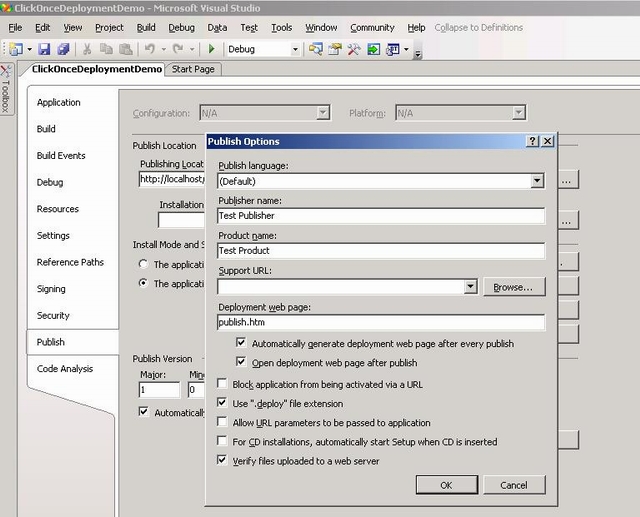Click the Visual Studio title bar icon
This screenshot has height=517, width=640.
(7, 8)
